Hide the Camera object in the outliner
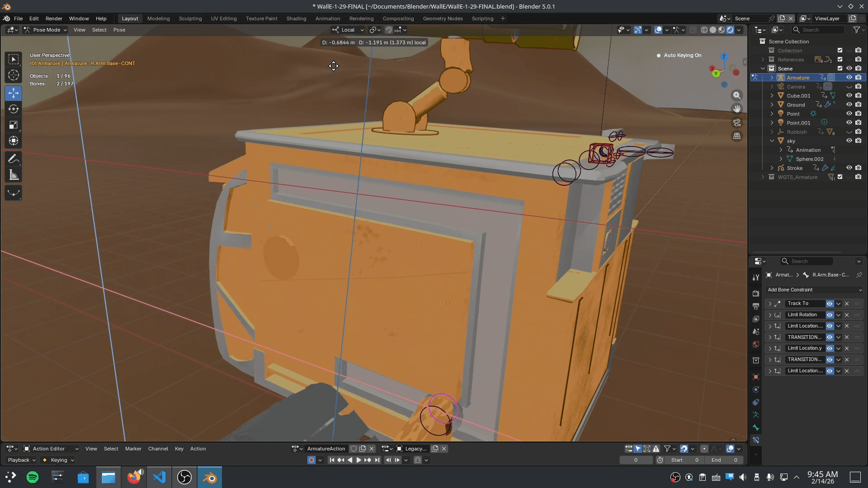The height and width of the screenshot is (488, 868). coord(849,86)
